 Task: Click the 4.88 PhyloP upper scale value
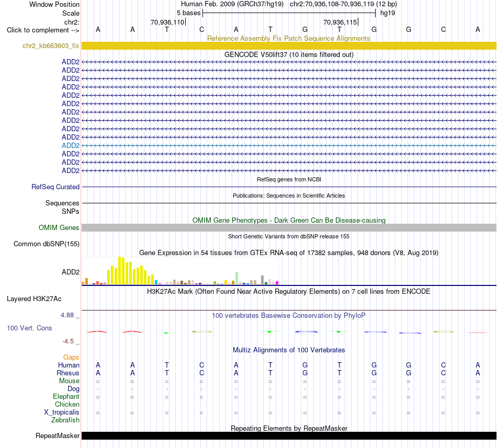point(67,315)
